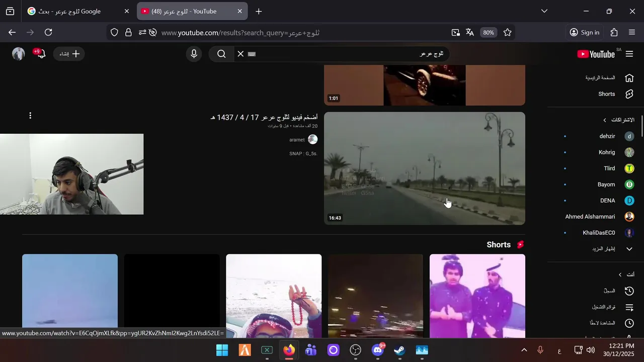
Task: Play the 16:43 snowy road video thumbnail
Action: (425, 168)
